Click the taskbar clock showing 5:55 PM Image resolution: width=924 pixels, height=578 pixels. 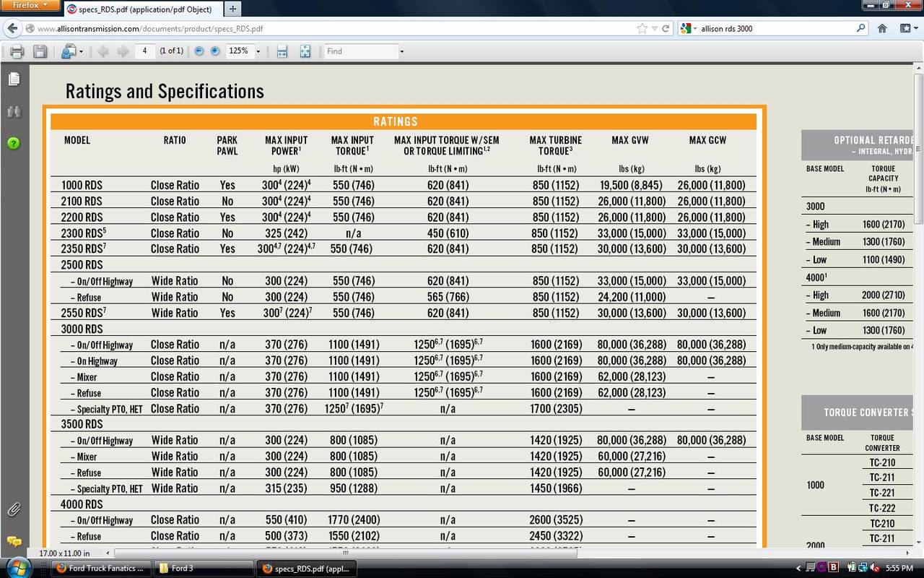point(901,569)
